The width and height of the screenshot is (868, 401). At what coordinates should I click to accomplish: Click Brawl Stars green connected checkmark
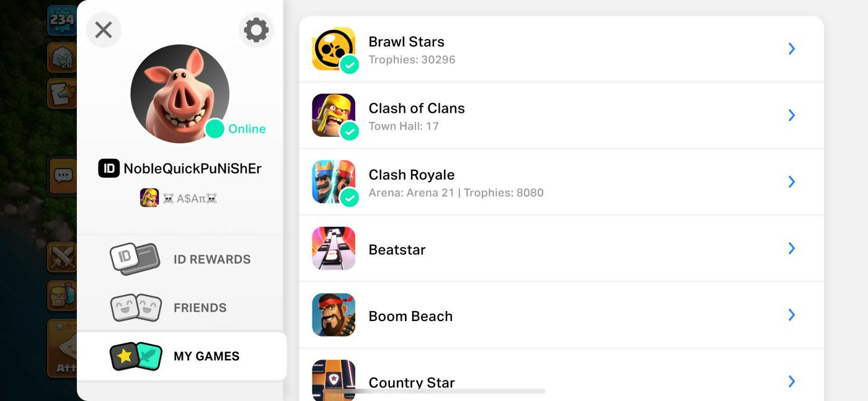pyautogui.click(x=350, y=64)
